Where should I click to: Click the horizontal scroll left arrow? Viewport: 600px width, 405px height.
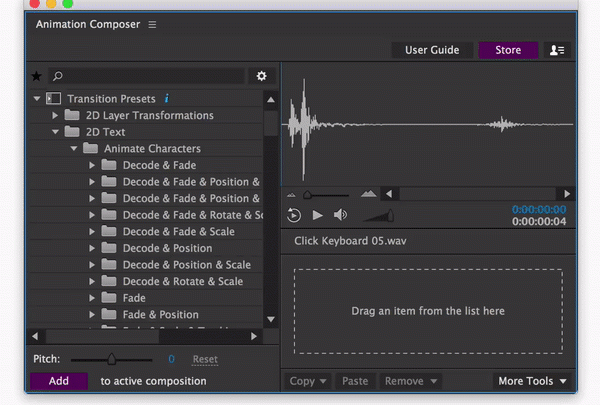point(35,336)
